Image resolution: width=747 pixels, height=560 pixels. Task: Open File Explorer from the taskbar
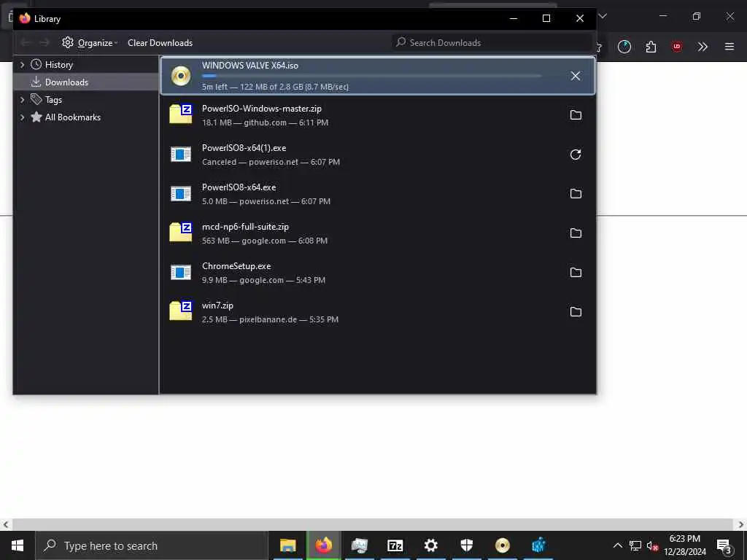[x=287, y=545]
